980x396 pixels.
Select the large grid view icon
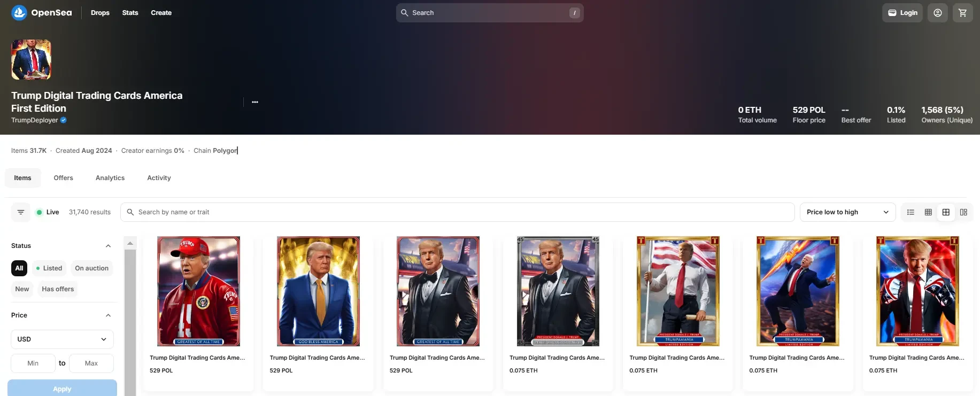click(946, 212)
